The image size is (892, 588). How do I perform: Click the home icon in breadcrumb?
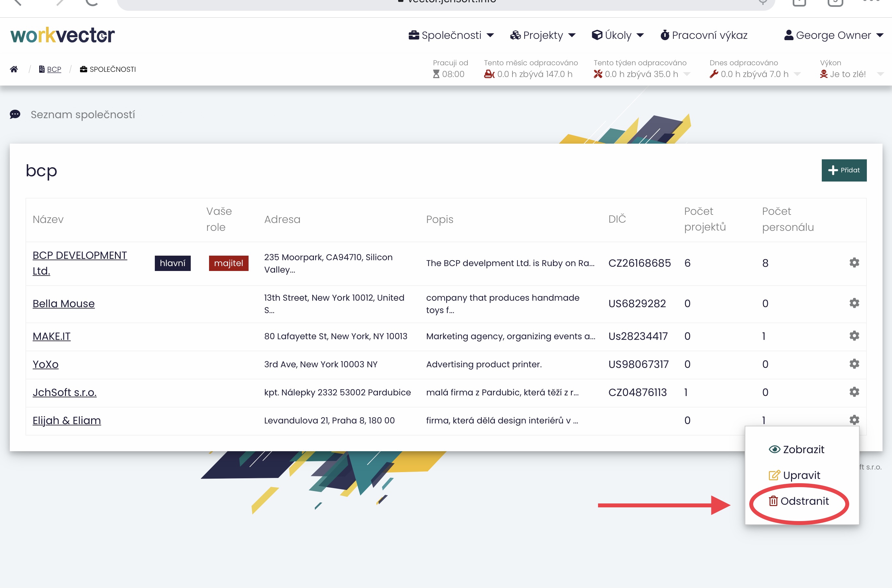tap(14, 69)
